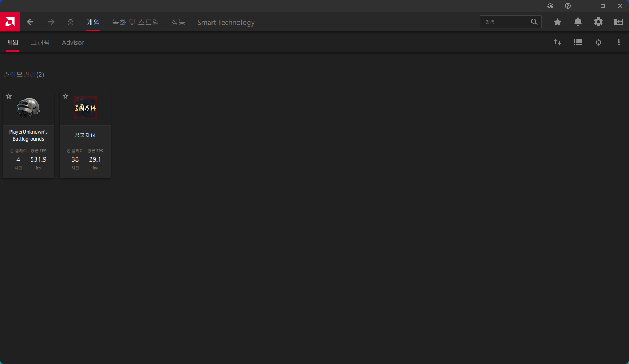Switch to the 성능 tab
This screenshot has width=629, height=364.
pos(178,22)
